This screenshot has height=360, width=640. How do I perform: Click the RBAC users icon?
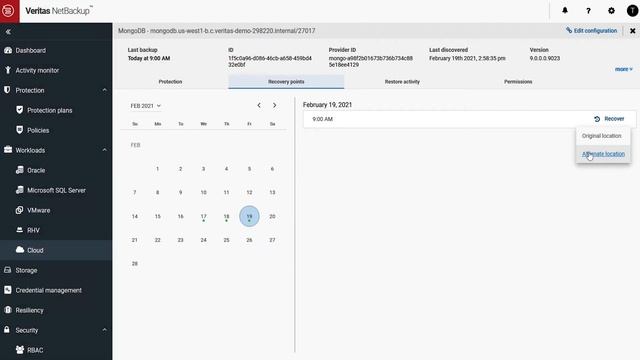point(20,350)
